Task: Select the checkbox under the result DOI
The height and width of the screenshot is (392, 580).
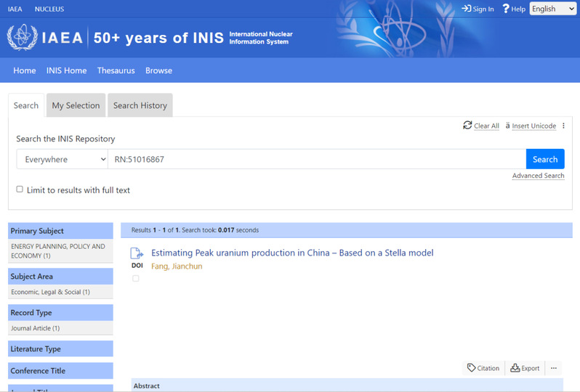Action: (x=136, y=278)
